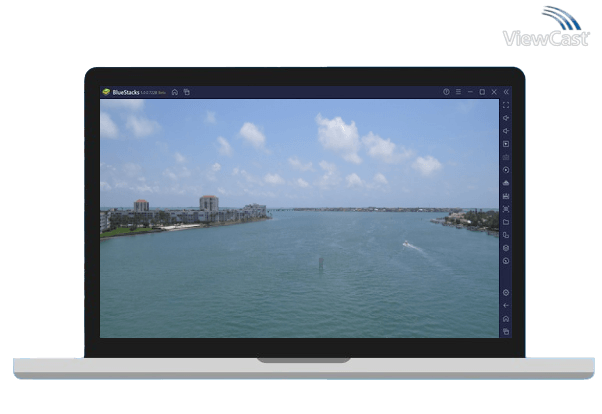
Task: Open the multi-window icon in title bar
Action: 186,92
